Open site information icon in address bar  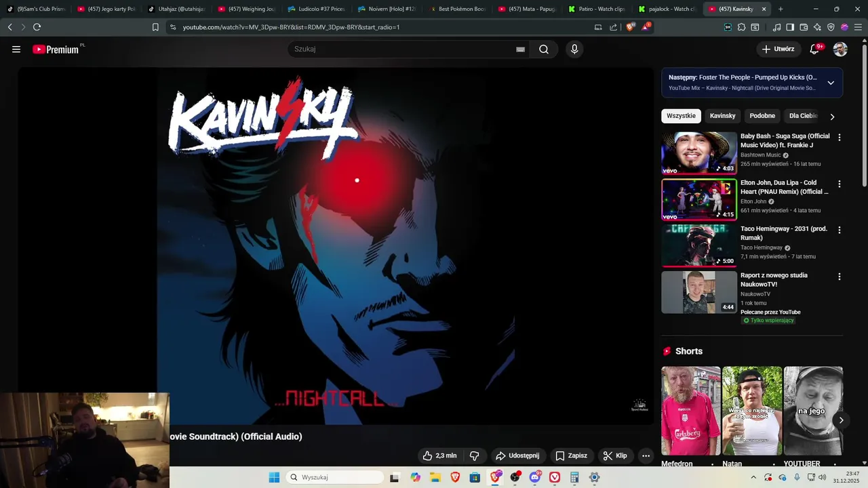click(x=172, y=27)
